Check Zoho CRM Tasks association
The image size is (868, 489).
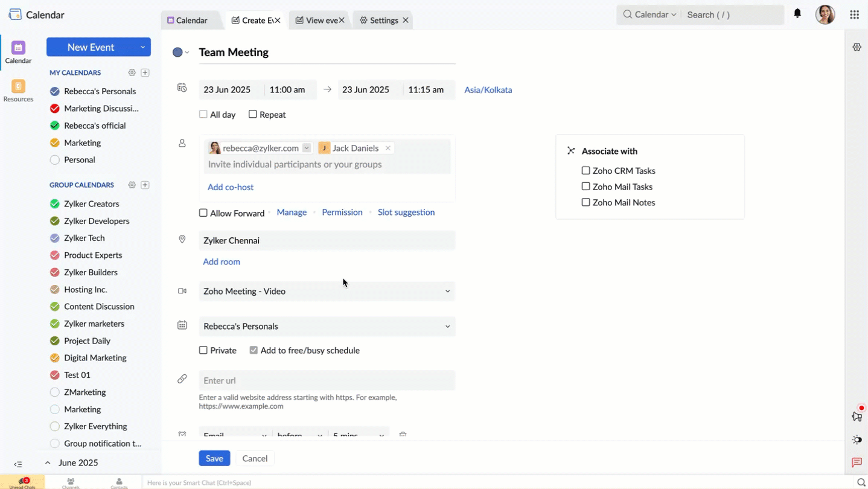[x=586, y=170]
